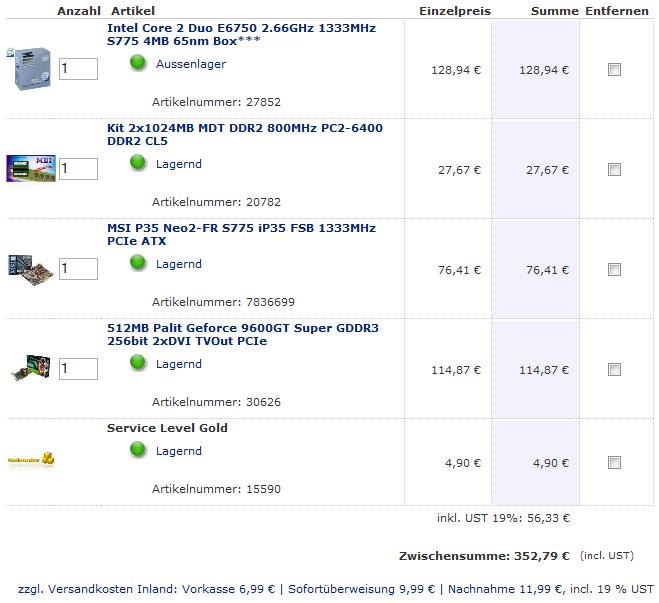
Task: Click Einzelpreis 128,94 € of Intel CPU
Action: [456, 70]
